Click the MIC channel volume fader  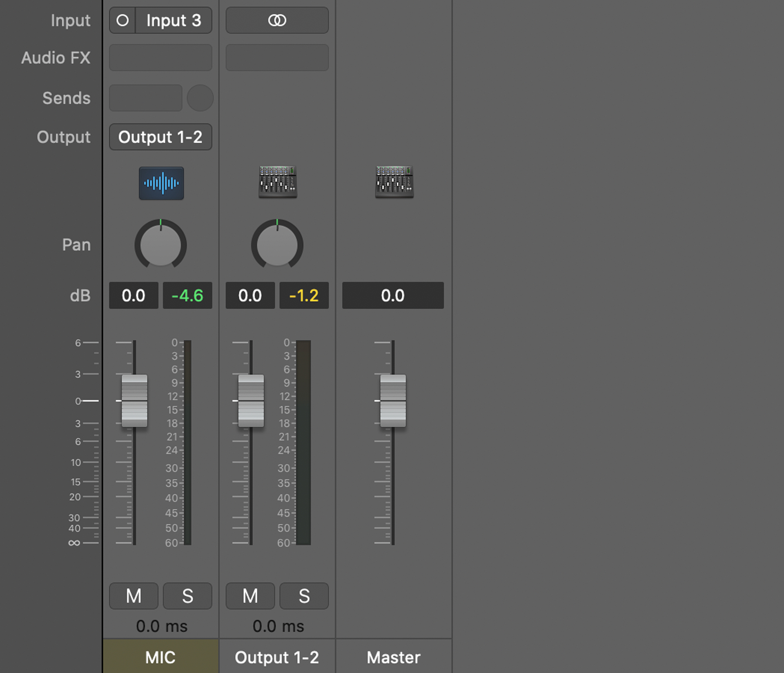(134, 401)
